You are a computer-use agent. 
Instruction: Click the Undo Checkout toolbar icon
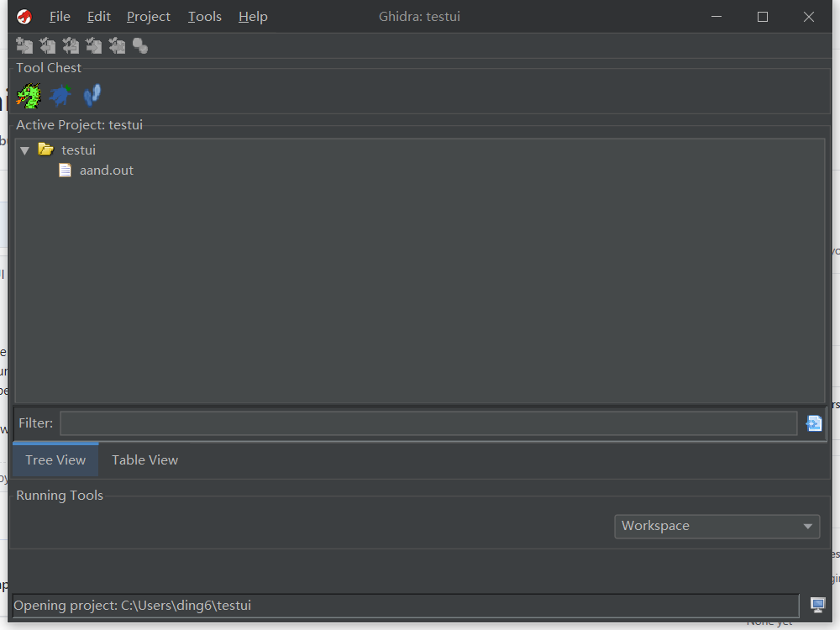point(117,46)
